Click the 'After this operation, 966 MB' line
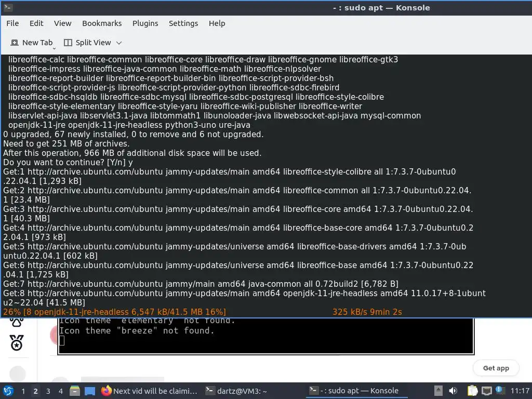This screenshot has width=532, height=399. point(132,153)
